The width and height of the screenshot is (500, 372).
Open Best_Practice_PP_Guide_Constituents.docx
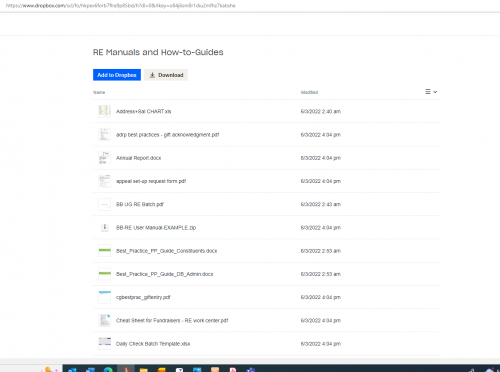[166, 251]
